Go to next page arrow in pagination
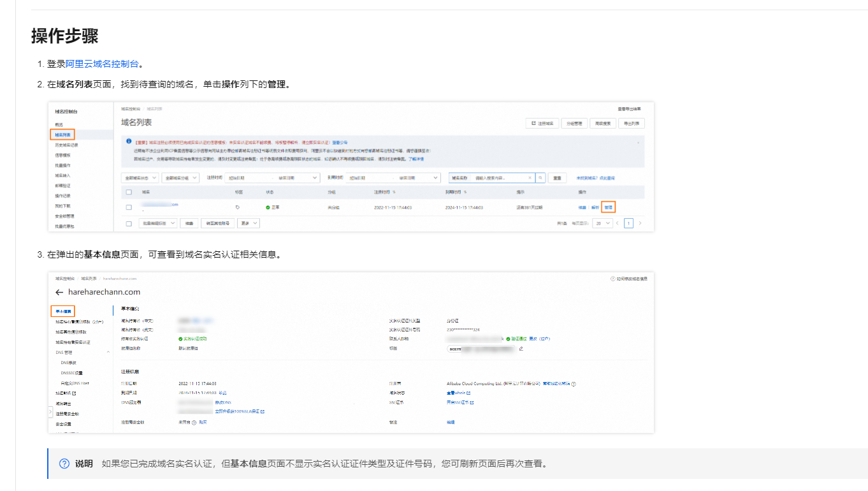This screenshot has height=491, width=868. [x=640, y=223]
